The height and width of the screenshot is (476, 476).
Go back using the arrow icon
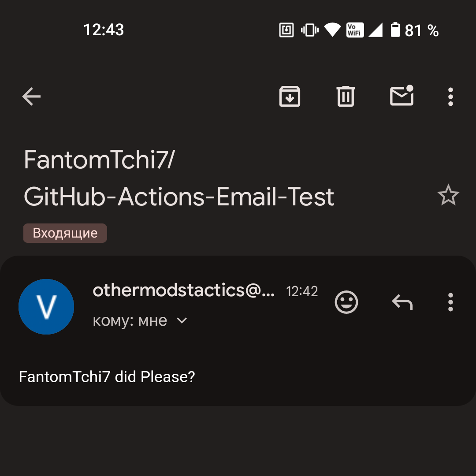point(31,97)
